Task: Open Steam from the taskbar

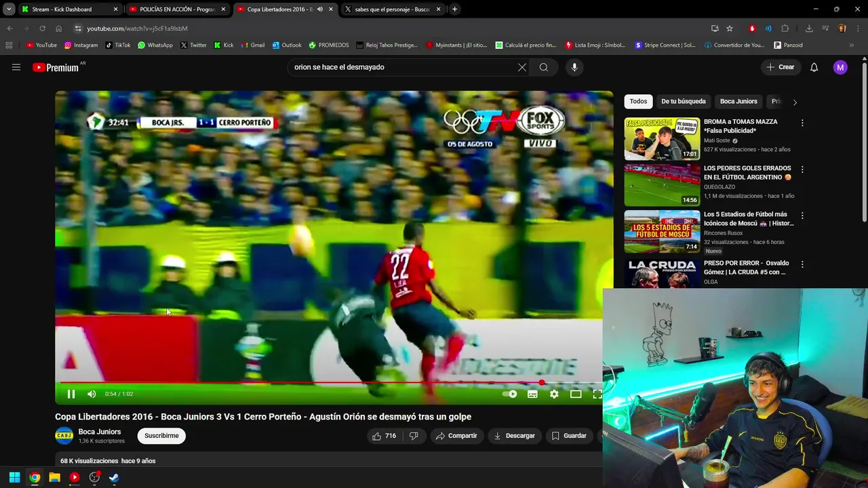Action: [114, 477]
